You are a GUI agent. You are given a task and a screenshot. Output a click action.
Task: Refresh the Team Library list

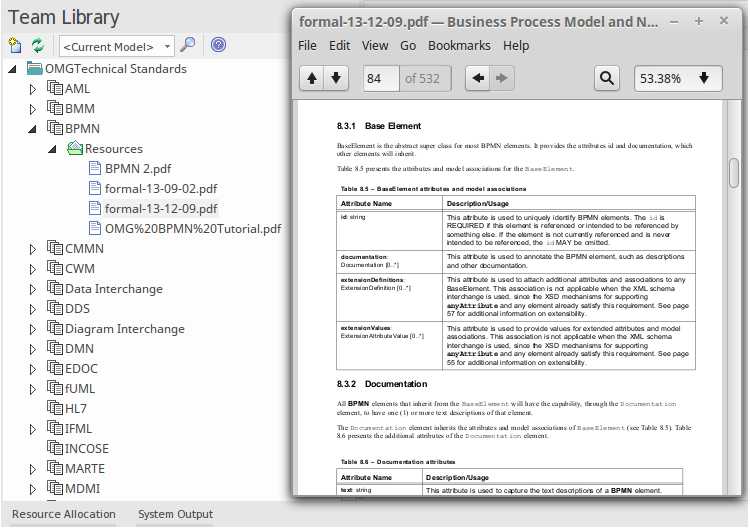point(38,45)
